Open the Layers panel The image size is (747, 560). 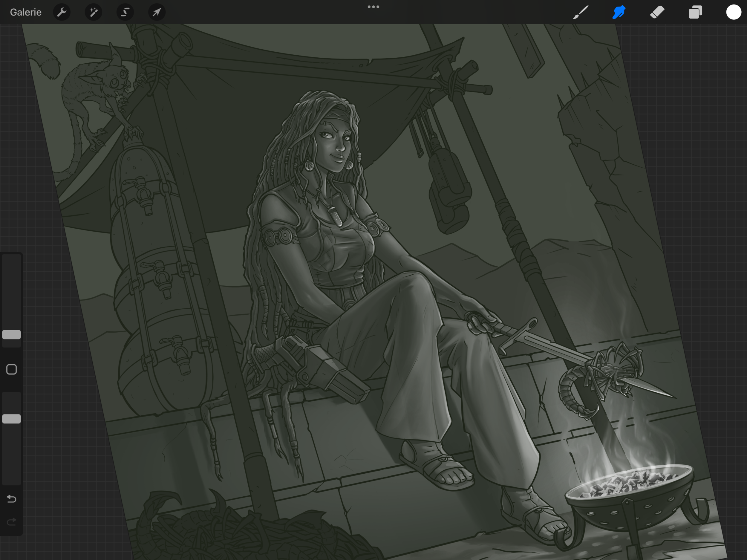[x=695, y=12]
